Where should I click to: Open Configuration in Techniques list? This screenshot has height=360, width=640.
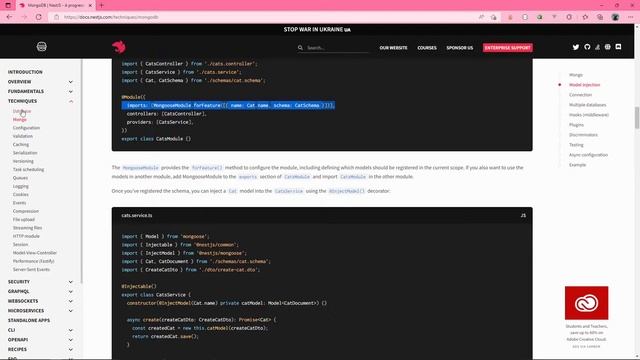(26, 128)
